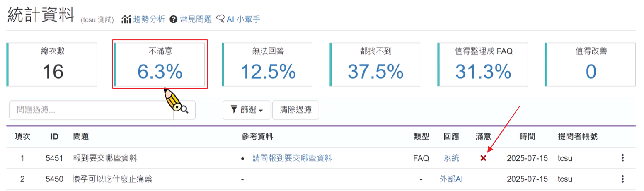This screenshot has height=191, width=644.
Task: Click the red X dissatisfied mark
Action: (x=483, y=158)
